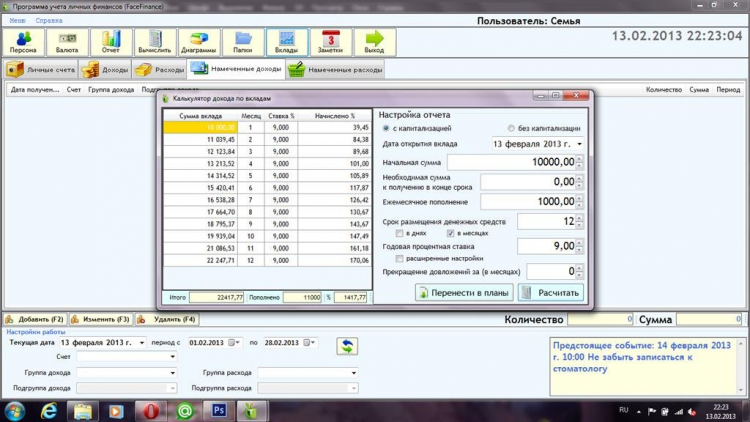Open Windows Explorer folder on taskbar
This screenshot has width=750, height=422.
click(82, 411)
